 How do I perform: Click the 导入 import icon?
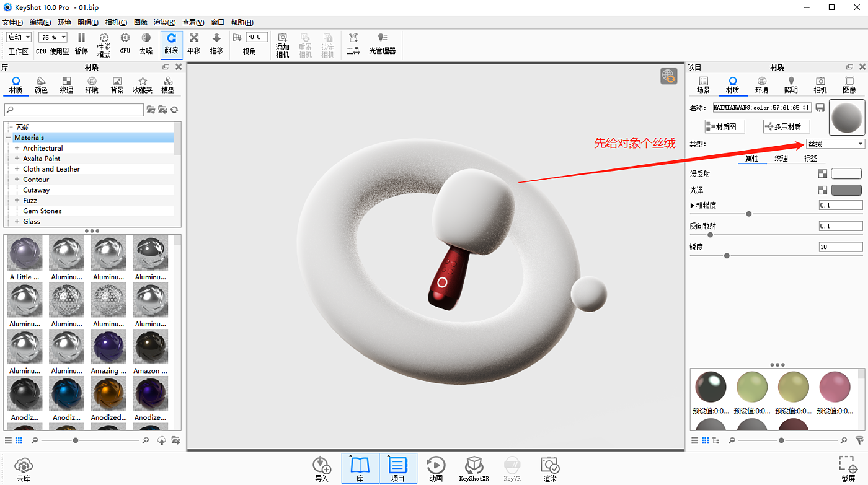pos(322,469)
